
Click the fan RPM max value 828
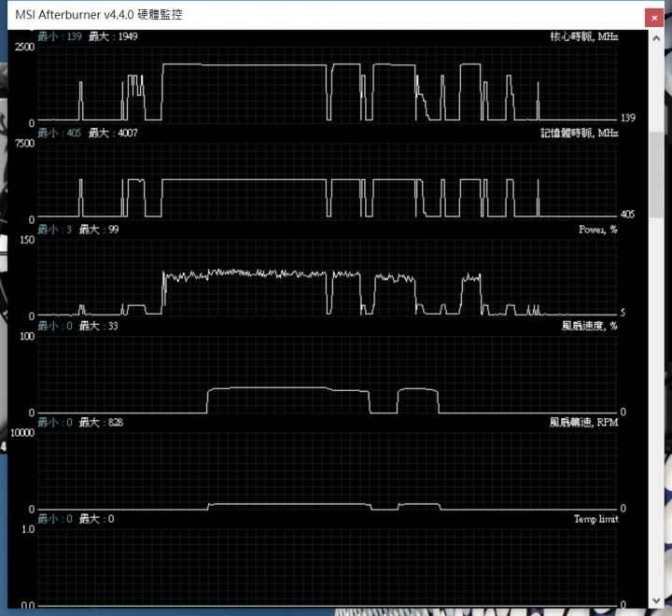[x=116, y=422]
